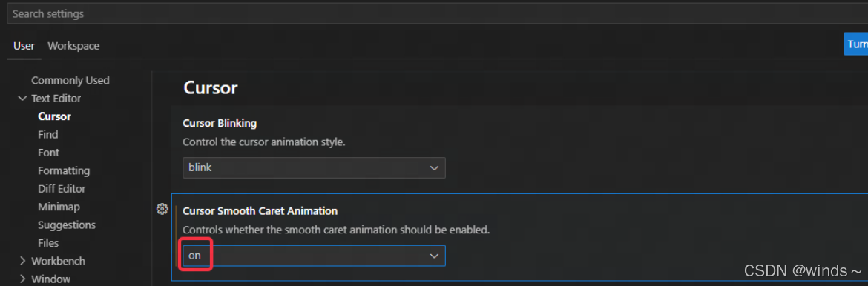Switch to the User settings tab

(x=24, y=46)
